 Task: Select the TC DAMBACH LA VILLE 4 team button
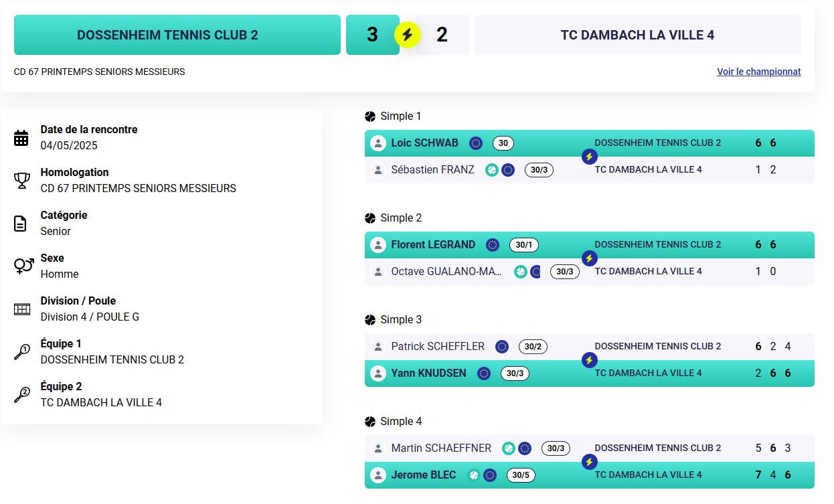pos(638,35)
